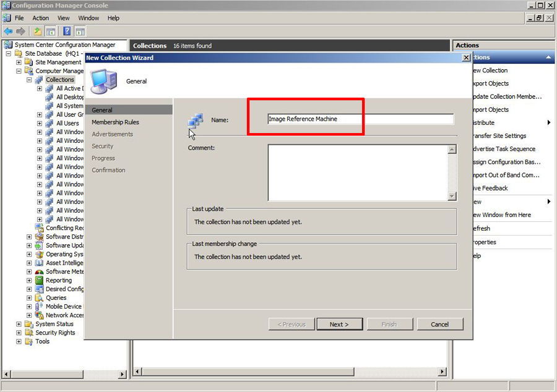Click the Name input field
Screen dimensions: 557x392
click(361, 119)
